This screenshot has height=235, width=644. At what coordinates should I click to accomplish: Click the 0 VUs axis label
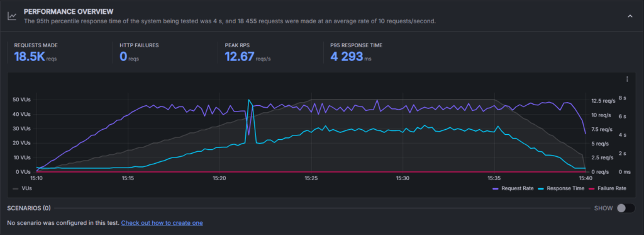coord(23,172)
